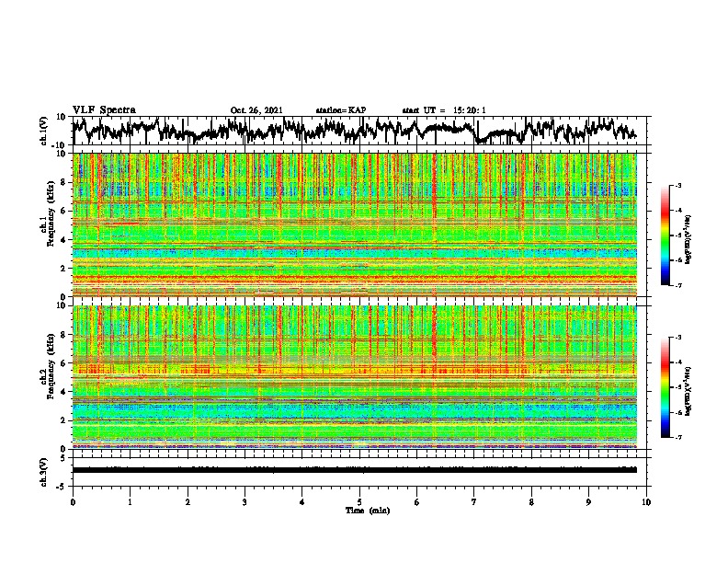This screenshot has width=728, height=563.
Task: Click ch.1 frequency axis tick "6"
Action: click(64, 211)
